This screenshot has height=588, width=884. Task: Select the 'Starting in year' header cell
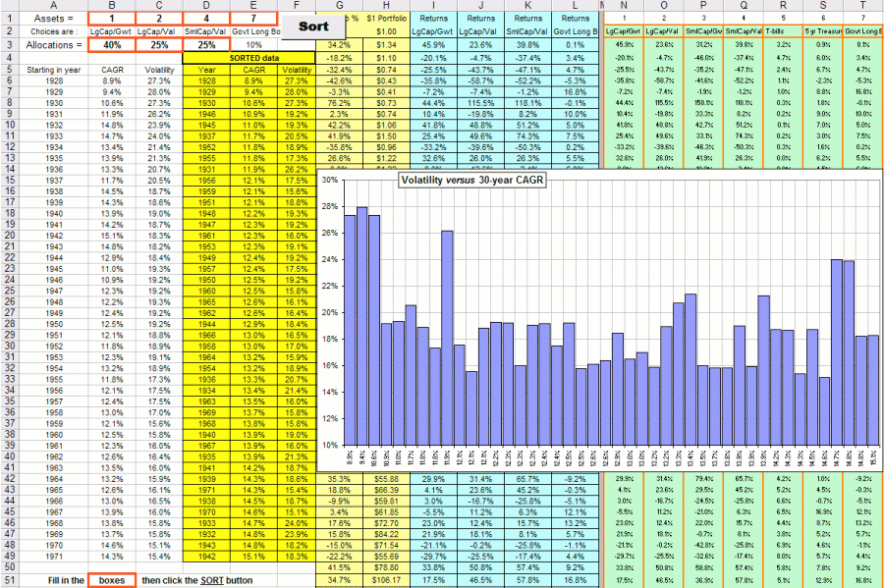pos(54,70)
